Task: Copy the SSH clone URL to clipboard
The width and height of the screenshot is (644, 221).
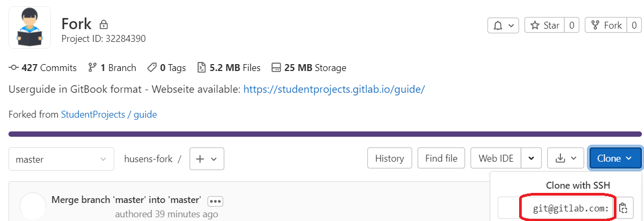Action: click(623, 208)
